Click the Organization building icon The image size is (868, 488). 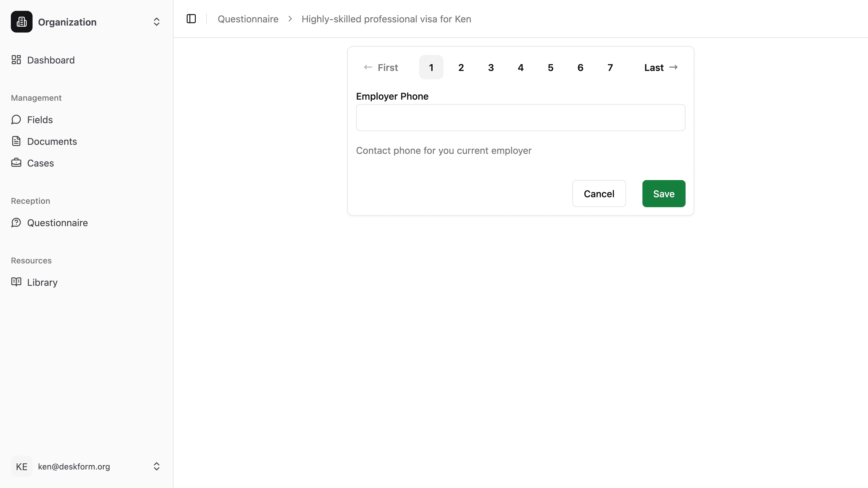(x=21, y=21)
